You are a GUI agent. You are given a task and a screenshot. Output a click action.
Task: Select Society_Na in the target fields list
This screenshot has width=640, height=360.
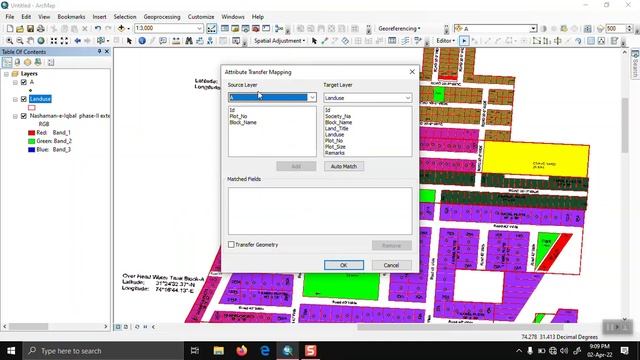click(338, 116)
